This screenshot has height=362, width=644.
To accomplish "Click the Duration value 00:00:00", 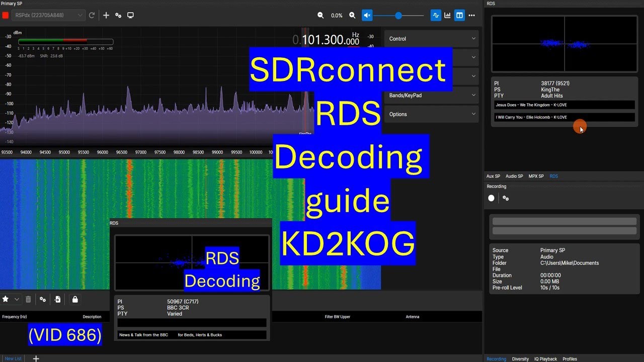I will 551,276.
